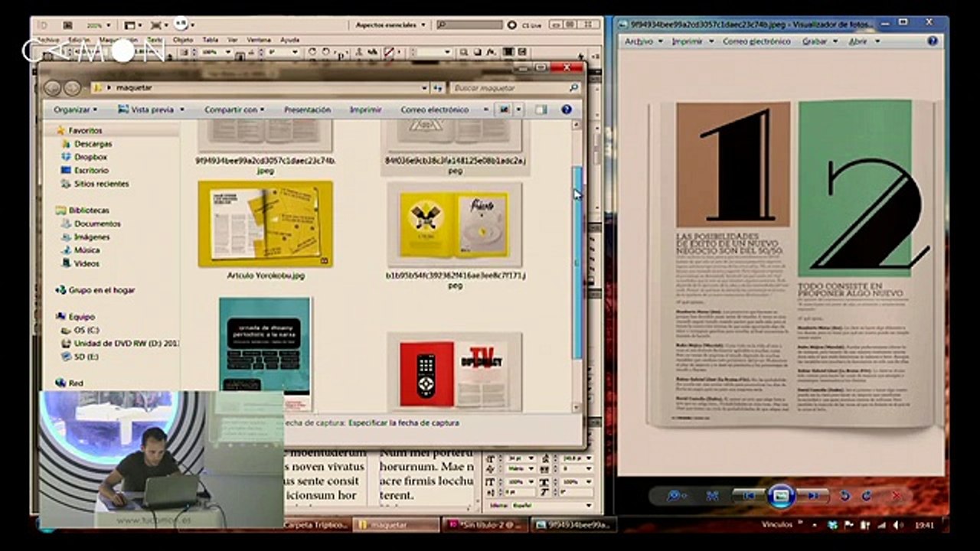Open the Aspectos esenciales workspace switcher
Screen dimensions: 980x551
pyautogui.click(x=391, y=25)
